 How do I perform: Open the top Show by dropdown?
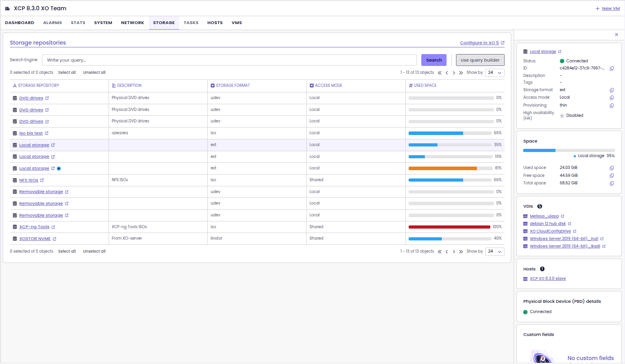pyautogui.click(x=494, y=73)
